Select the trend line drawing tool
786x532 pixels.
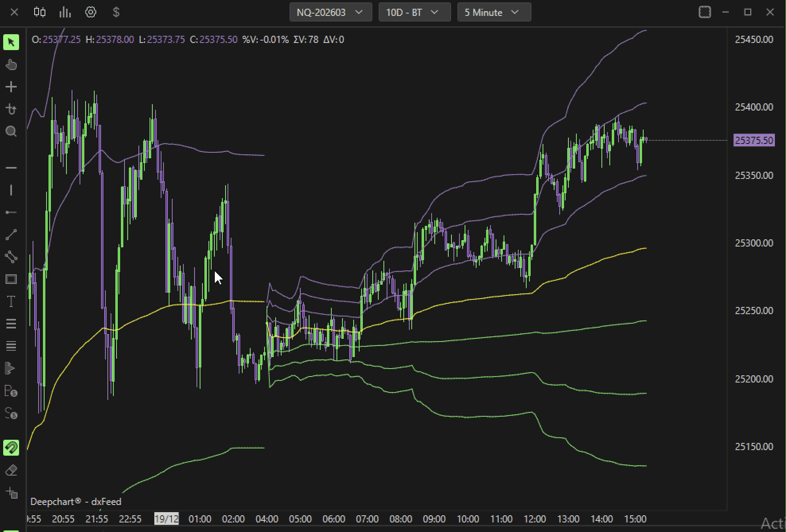11,235
